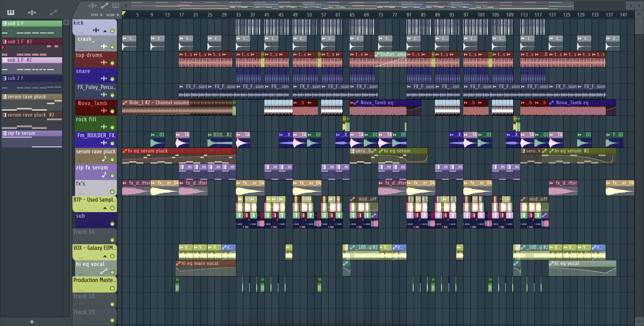Click the vertical playlist scrollbar thumb

(x=639, y=26)
